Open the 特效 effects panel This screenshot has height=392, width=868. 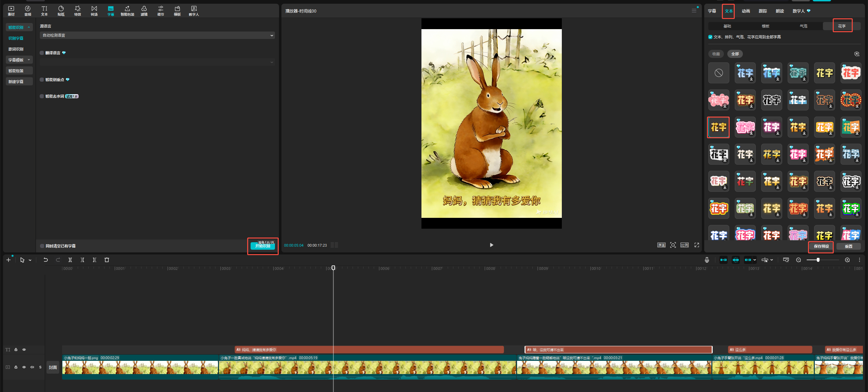point(78,11)
